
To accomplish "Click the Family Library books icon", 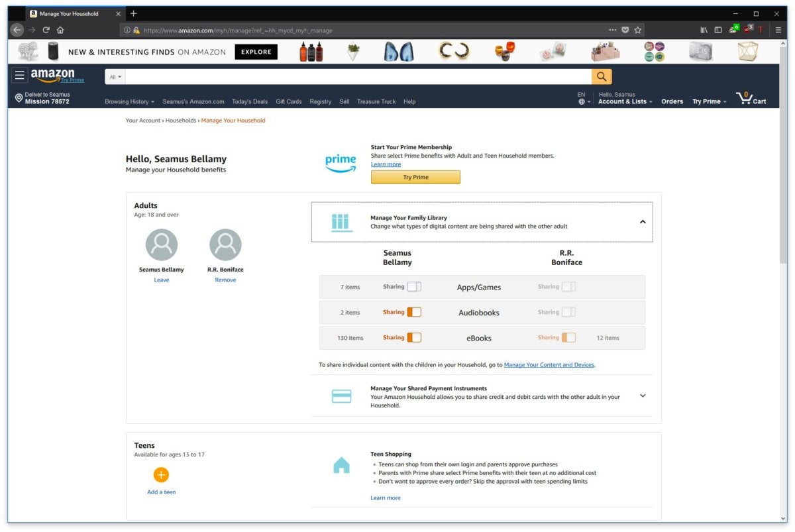I will tap(341, 222).
